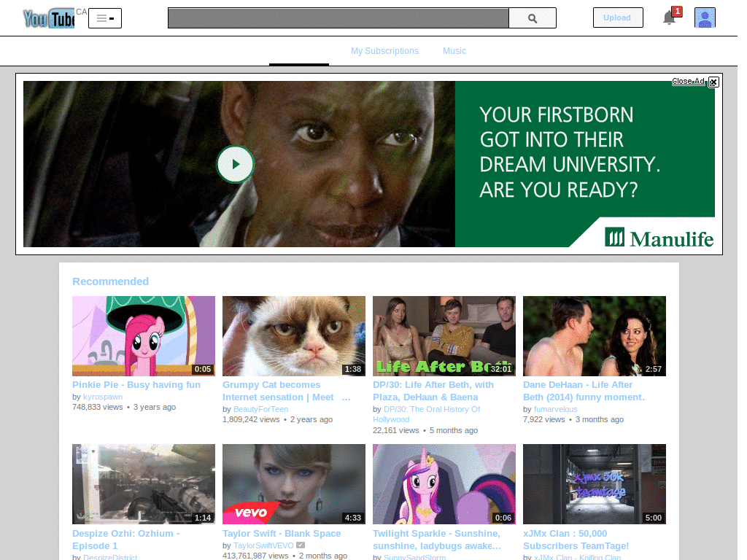The width and height of the screenshot is (747, 560).
Task: Click the '748,833 views' text
Action: (98, 407)
